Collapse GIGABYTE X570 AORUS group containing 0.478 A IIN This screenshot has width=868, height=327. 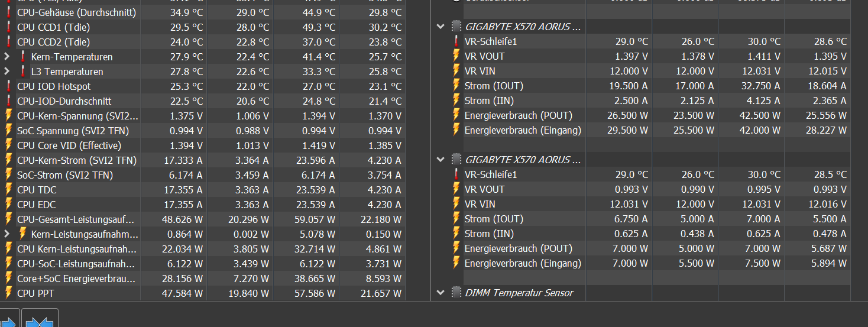click(x=440, y=160)
